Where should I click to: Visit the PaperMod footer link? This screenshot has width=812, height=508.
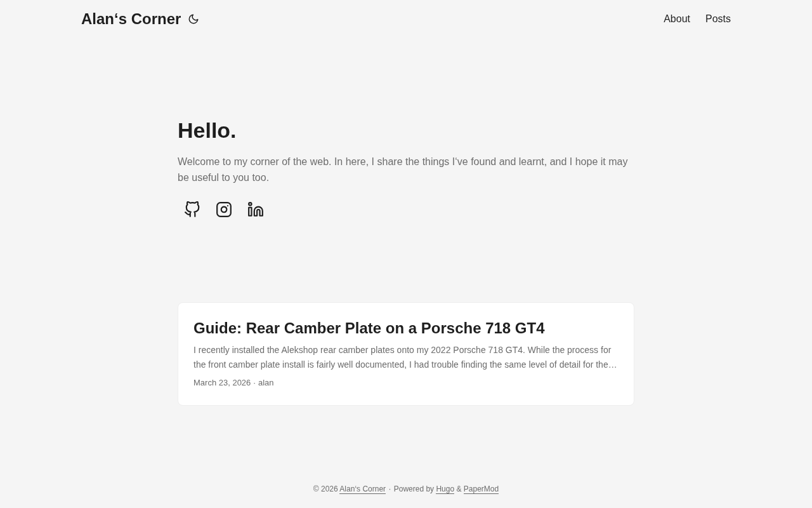481,489
